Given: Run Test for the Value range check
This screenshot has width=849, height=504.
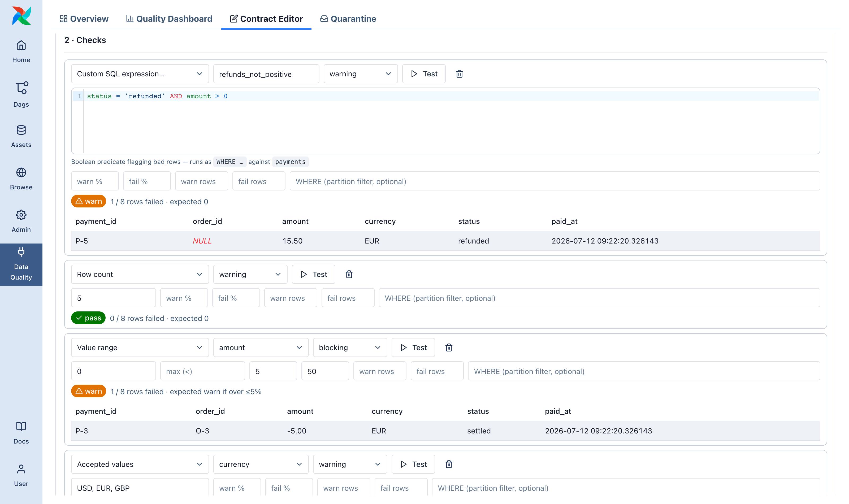Looking at the screenshot, I should 413,347.
